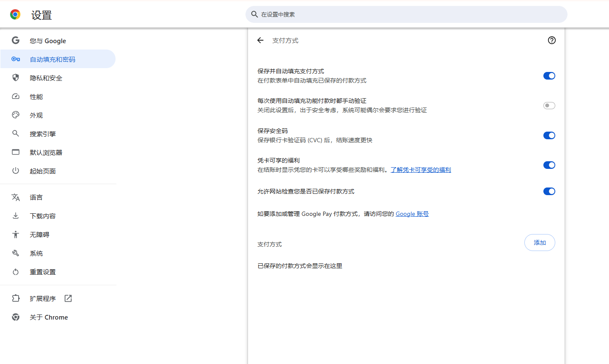The width and height of the screenshot is (609, 364).
Task: Click the shield icon for 隐私和安全
Action: (16, 78)
